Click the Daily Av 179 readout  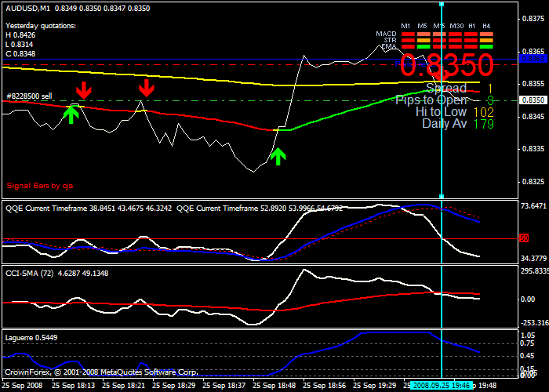[x=457, y=124]
